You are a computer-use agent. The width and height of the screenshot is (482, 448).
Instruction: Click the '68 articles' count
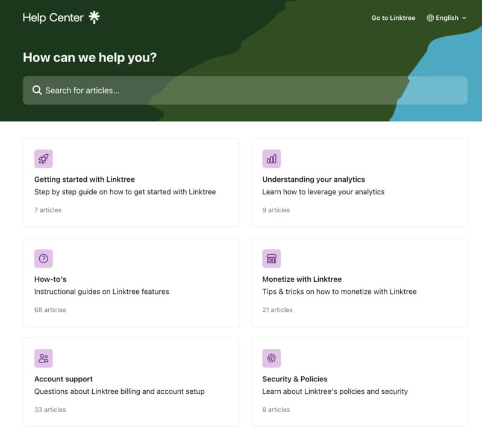tap(50, 310)
